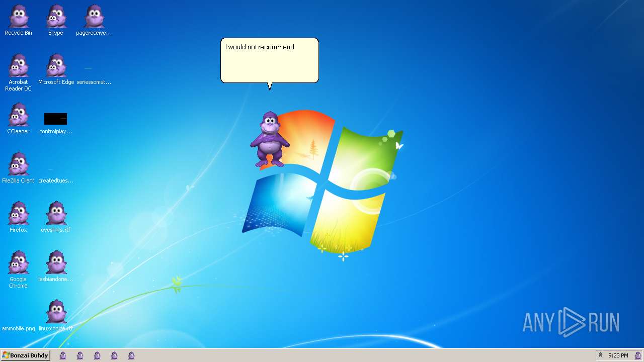Click the purple Bonzi gorilla character

coord(270,139)
